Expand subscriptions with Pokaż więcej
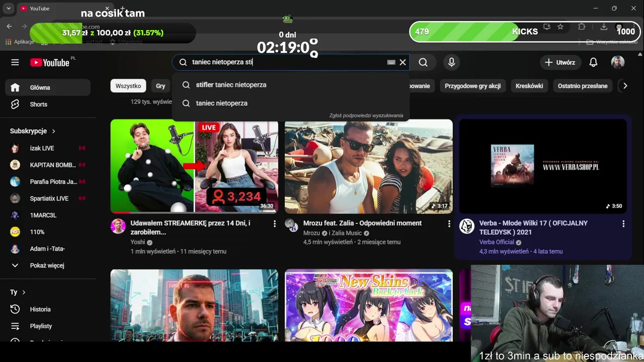Image resolution: width=644 pixels, height=362 pixels. pyautogui.click(x=48, y=265)
